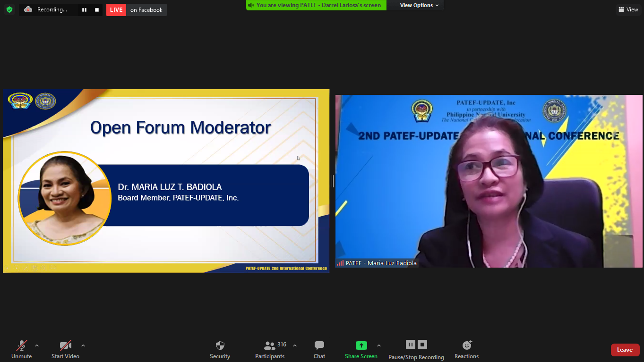Image resolution: width=644 pixels, height=362 pixels.
Task: Expand audio settings arrow beside Unmute
Action: (37, 345)
